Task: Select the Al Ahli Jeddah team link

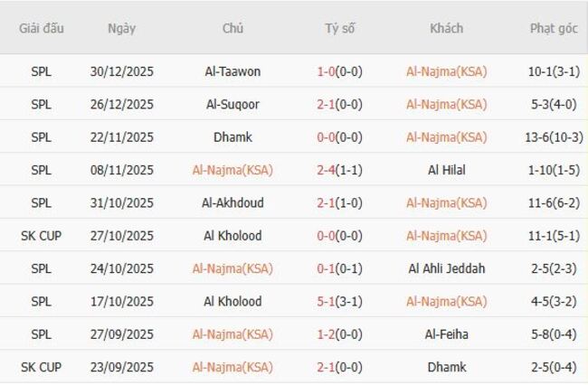Action: coord(446,268)
